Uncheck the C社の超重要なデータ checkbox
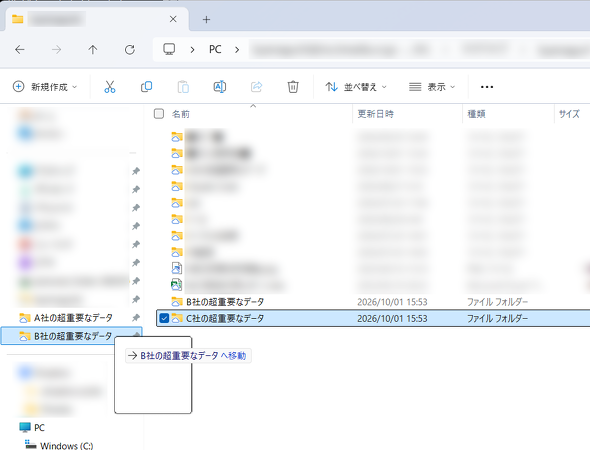Screen dimensions: 590x450 pos(164,318)
